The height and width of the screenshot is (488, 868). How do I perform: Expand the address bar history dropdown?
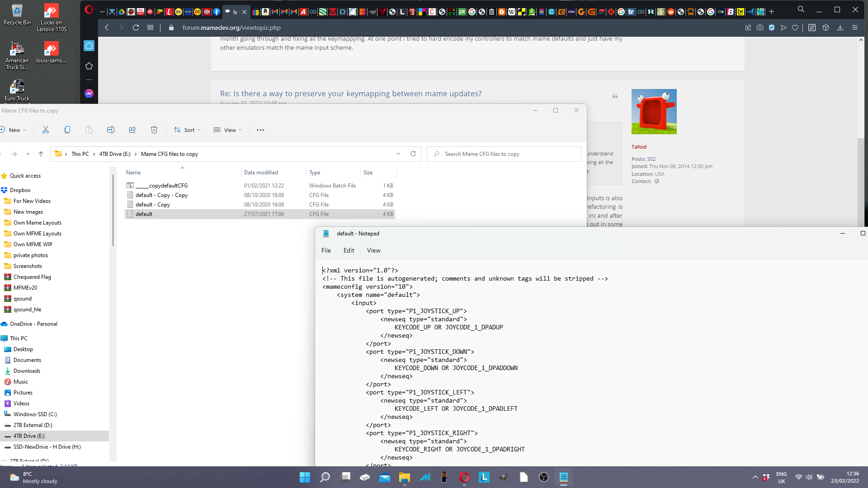pyautogui.click(x=398, y=154)
